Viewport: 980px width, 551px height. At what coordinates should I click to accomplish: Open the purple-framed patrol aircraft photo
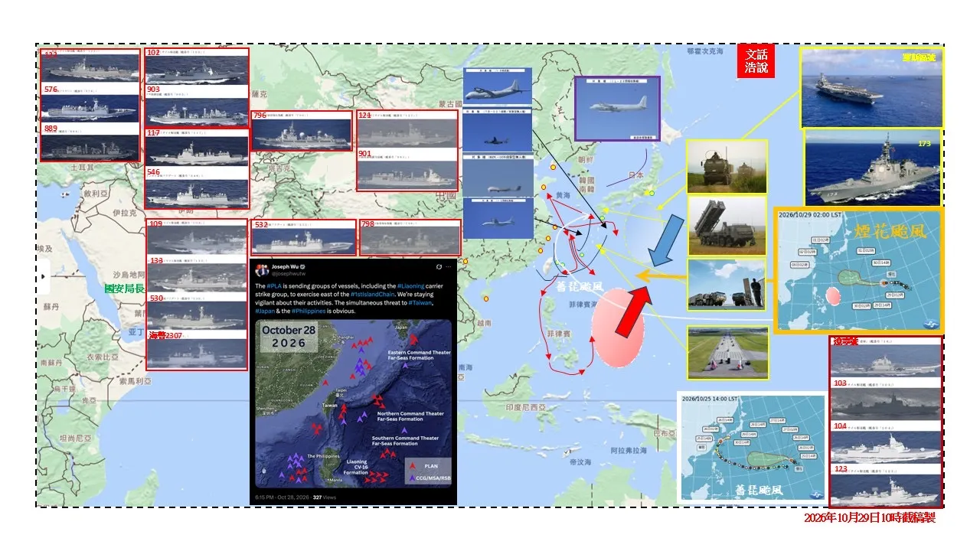[616, 108]
